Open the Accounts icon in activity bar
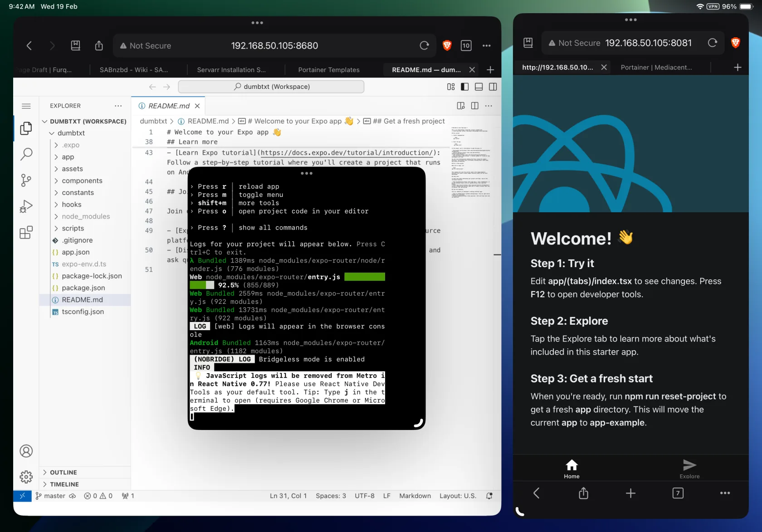762x532 pixels. pos(26,451)
